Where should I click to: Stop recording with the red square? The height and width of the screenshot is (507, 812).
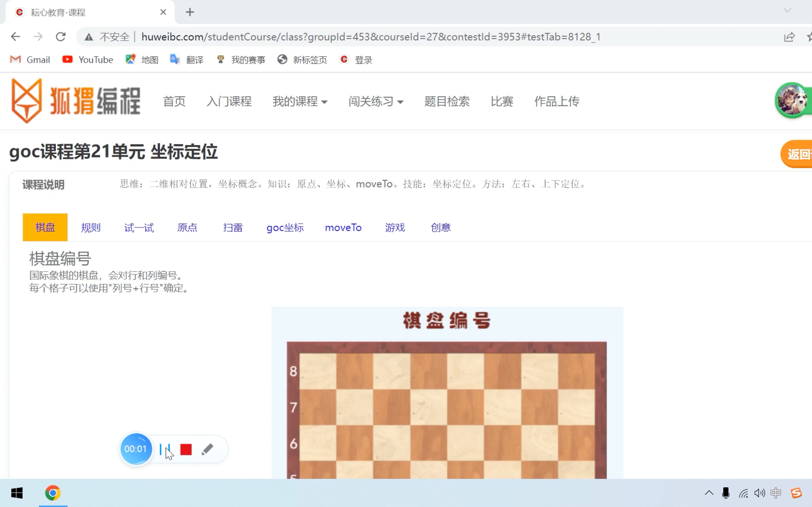pos(186,449)
